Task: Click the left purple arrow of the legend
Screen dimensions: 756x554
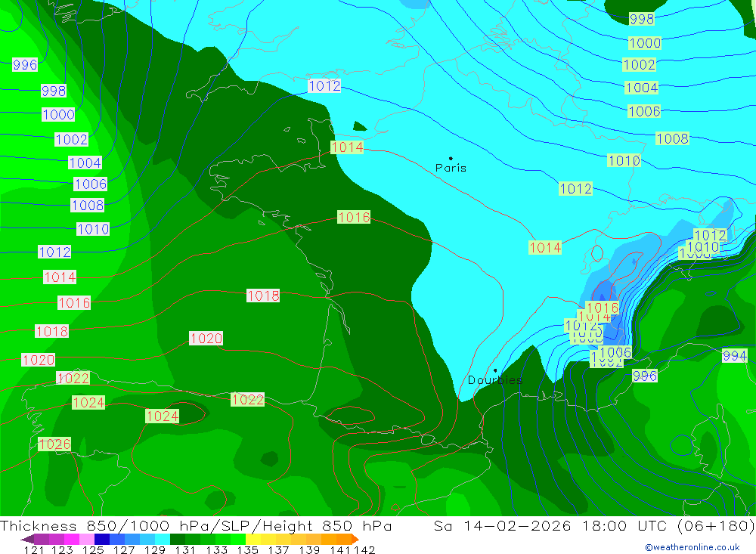Action: 27,539
